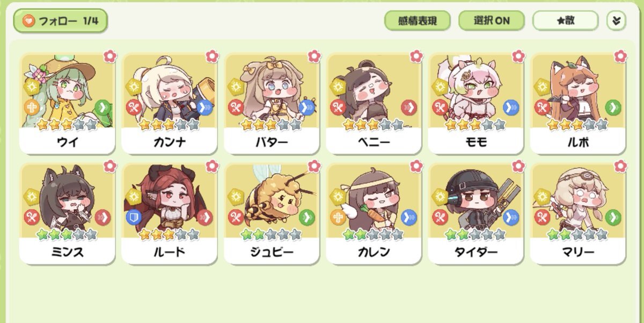Expand options with the double-chevron button
The height and width of the screenshot is (323, 644).
pyautogui.click(x=616, y=20)
